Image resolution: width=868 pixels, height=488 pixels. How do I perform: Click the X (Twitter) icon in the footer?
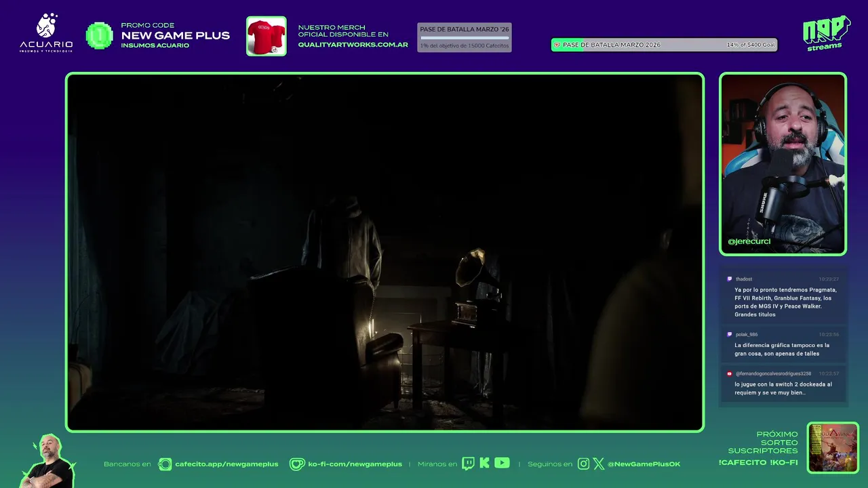point(599,464)
